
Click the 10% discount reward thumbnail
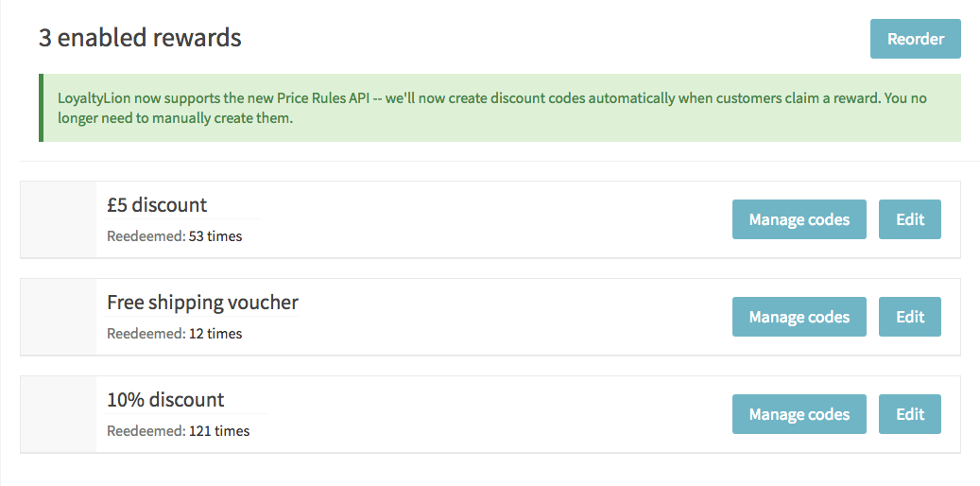tap(59, 414)
